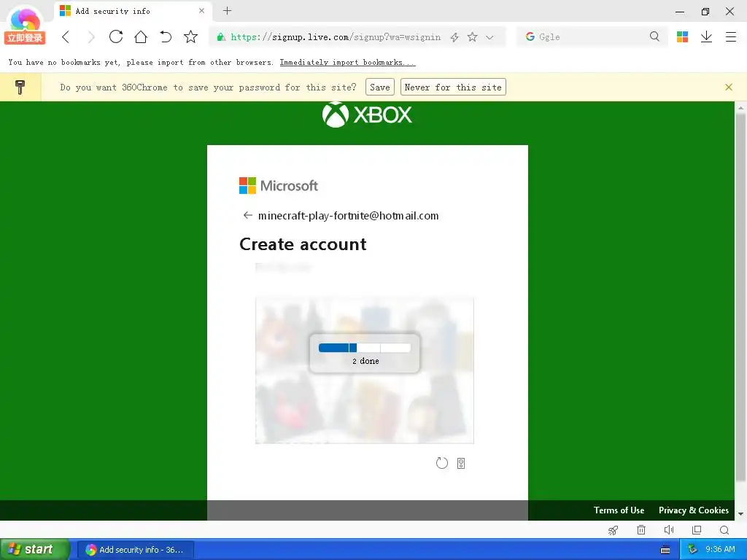Image resolution: width=747 pixels, height=560 pixels.
Task: Open the browser home page icon
Action: click(141, 36)
